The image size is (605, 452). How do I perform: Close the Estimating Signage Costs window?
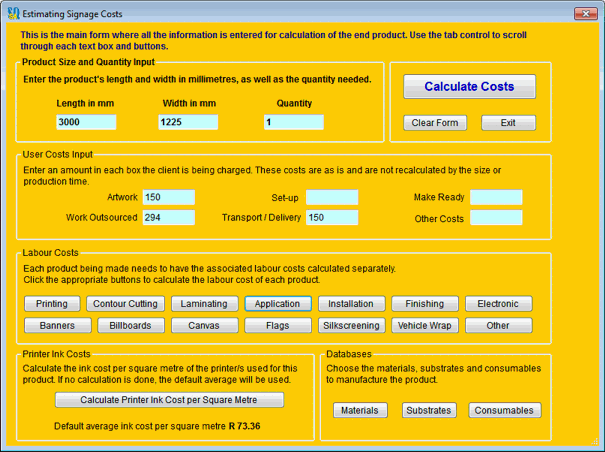click(586, 13)
